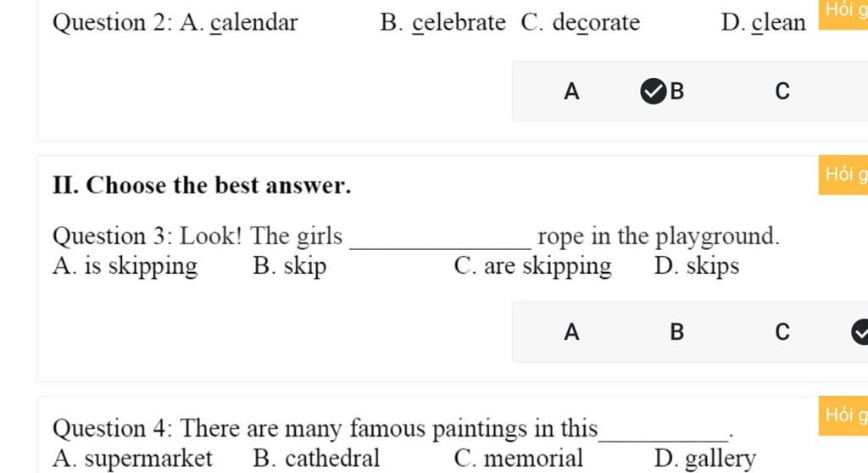Choose answer A for Question 3

click(571, 332)
